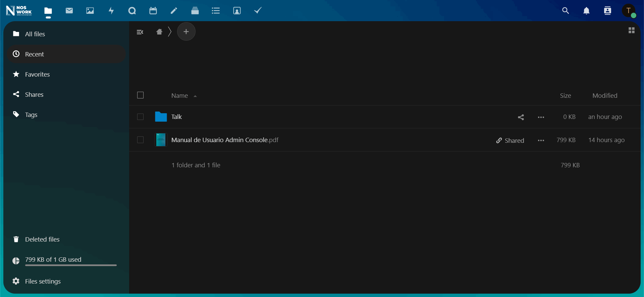This screenshot has height=297, width=644.
Task: Open the Photos app icon
Action: click(90, 11)
